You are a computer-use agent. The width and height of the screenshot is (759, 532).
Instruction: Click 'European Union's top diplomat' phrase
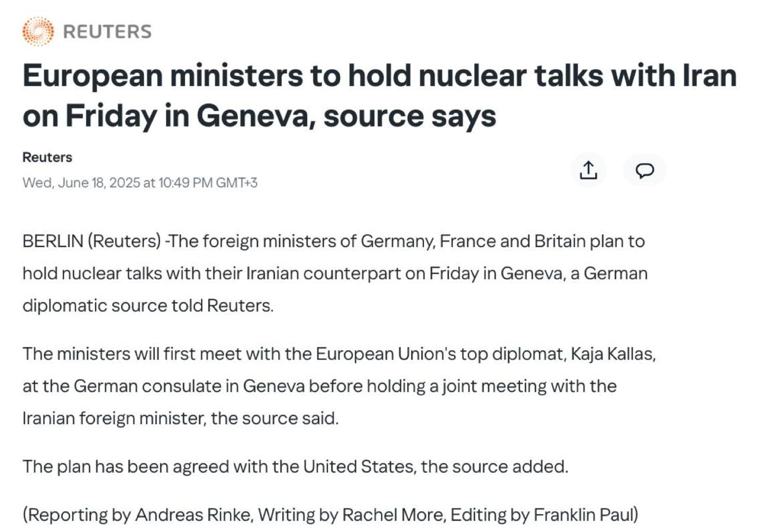pyautogui.click(x=441, y=354)
